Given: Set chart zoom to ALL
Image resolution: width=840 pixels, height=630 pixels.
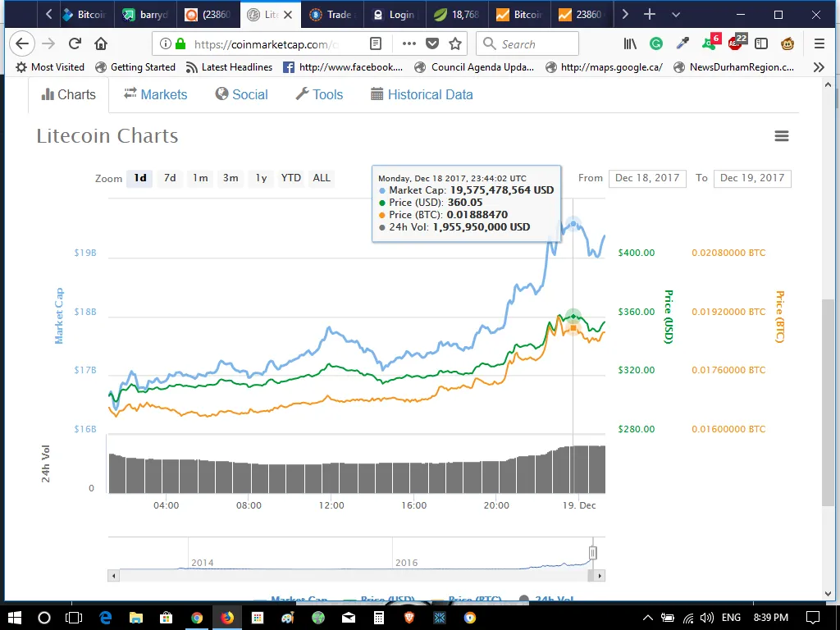Looking at the screenshot, I should [x=322, y=178].
